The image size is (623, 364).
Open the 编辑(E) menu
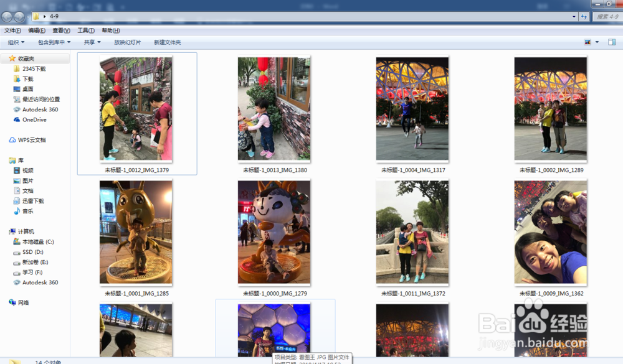pos(37,30)
